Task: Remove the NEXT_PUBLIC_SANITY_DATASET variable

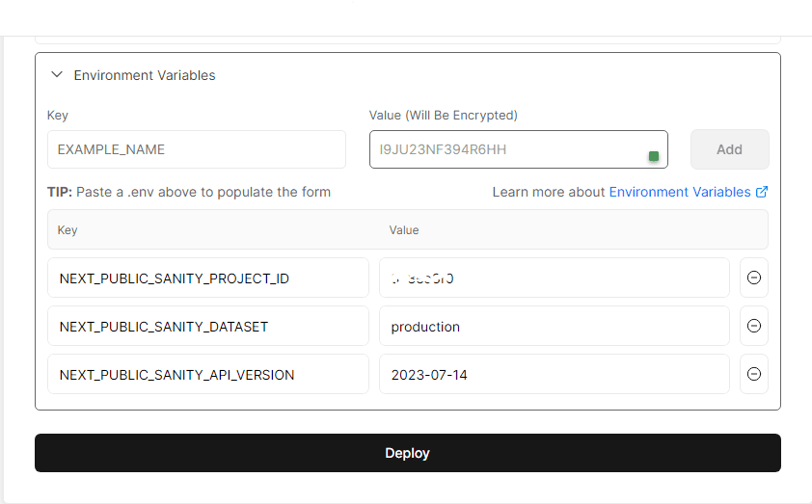Action: [x=754, y=326]
